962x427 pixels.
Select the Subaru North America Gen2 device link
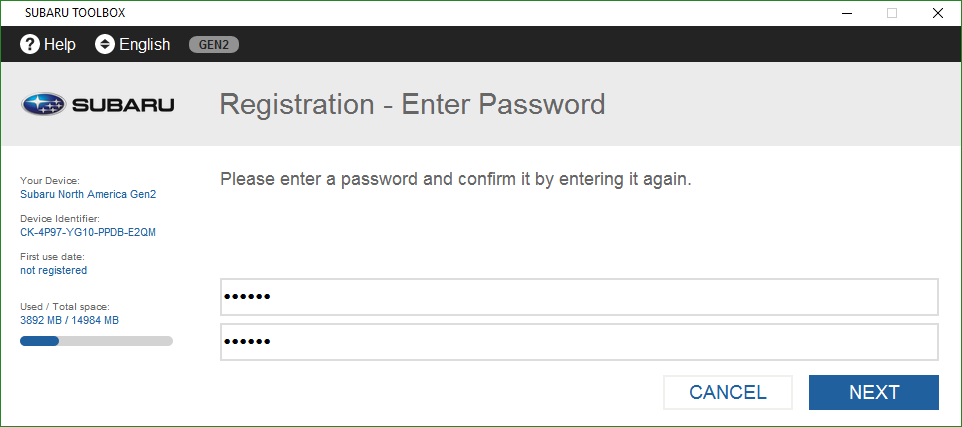pyautogui.click(x=88, y=194)
